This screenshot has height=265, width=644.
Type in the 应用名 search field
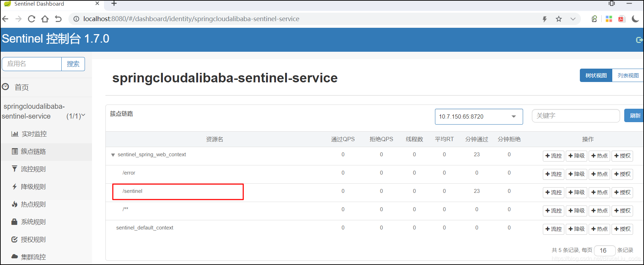coord(32,64)
